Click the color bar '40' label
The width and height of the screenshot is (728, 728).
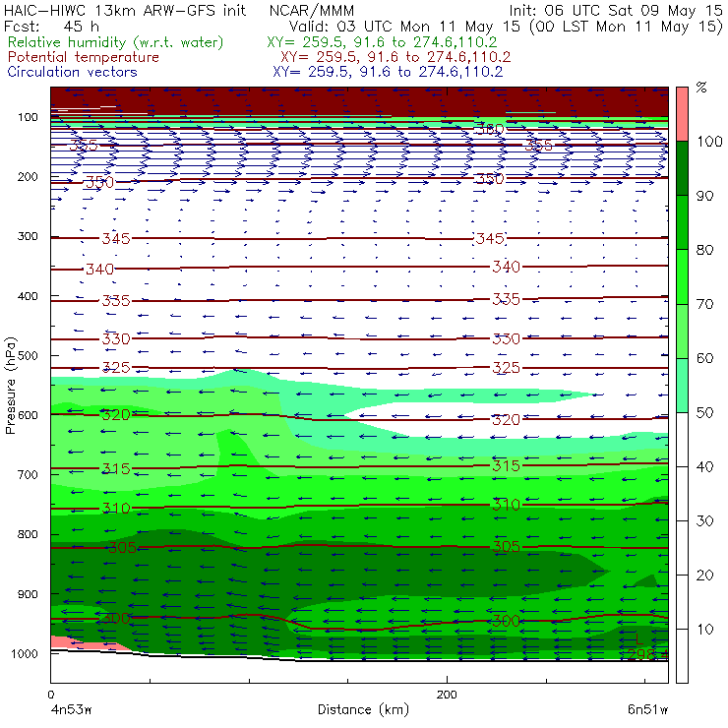tap(705, 466)
